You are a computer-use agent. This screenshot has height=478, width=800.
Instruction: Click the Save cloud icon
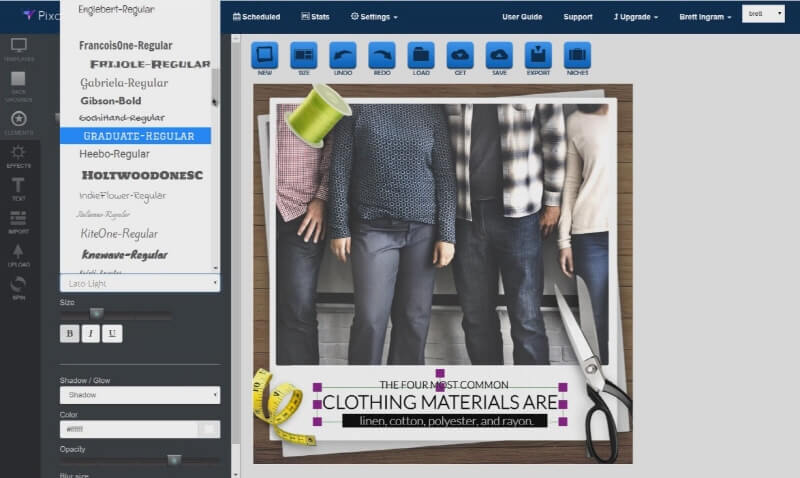coord(499,55)
